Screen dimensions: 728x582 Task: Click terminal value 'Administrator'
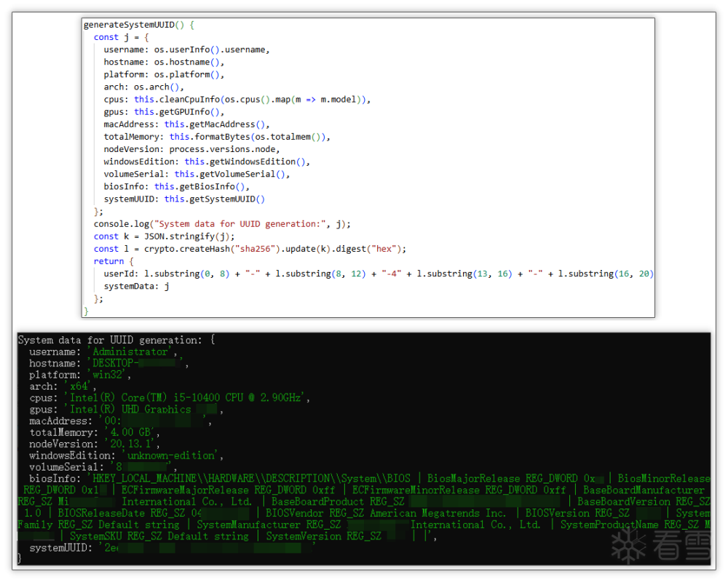(130, 352)
